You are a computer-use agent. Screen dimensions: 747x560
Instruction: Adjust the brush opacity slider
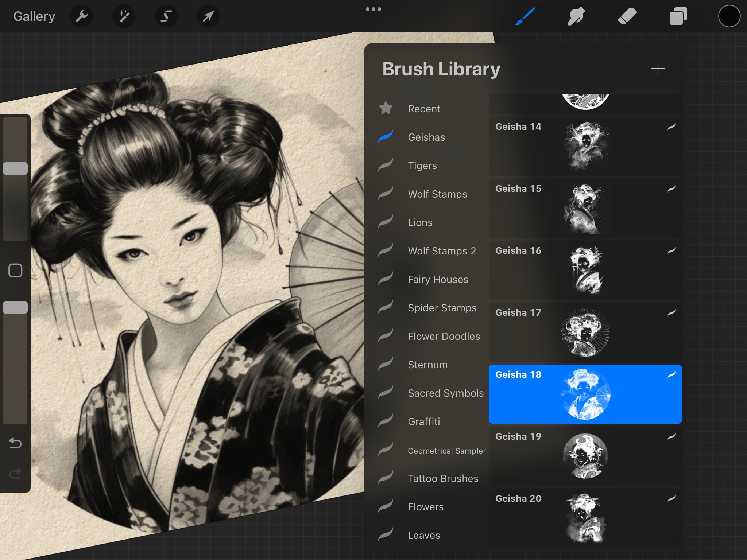(15, 307)
